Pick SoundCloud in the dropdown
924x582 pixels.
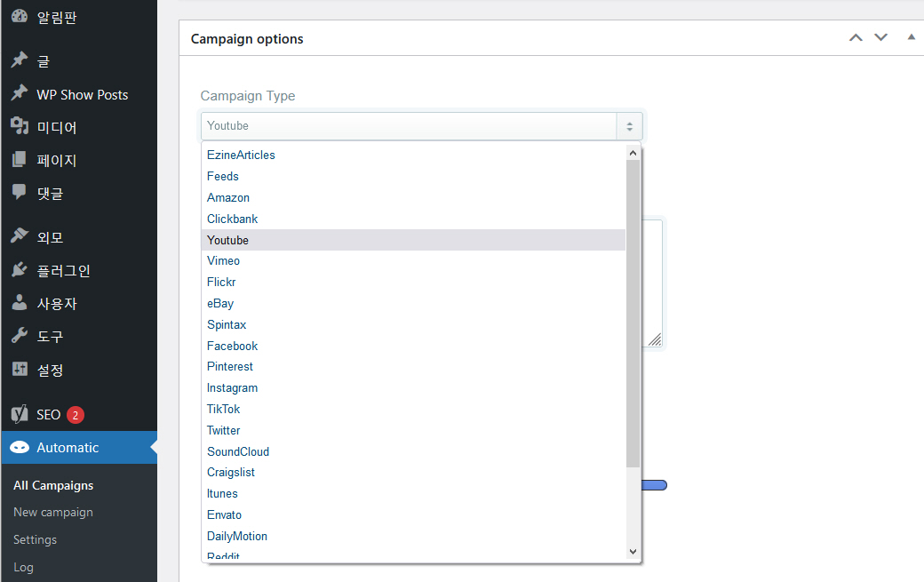tap(413, 451)
